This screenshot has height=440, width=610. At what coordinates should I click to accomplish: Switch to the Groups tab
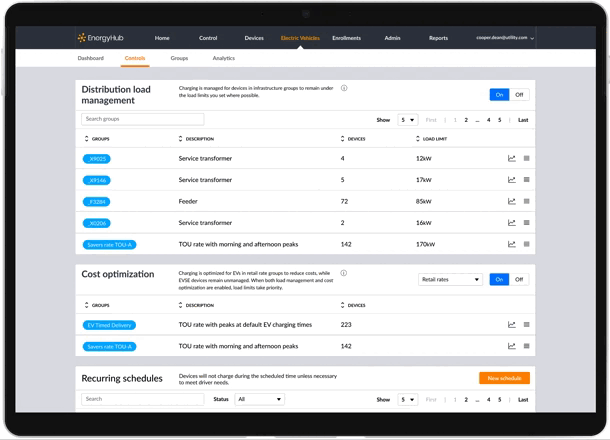179,59
